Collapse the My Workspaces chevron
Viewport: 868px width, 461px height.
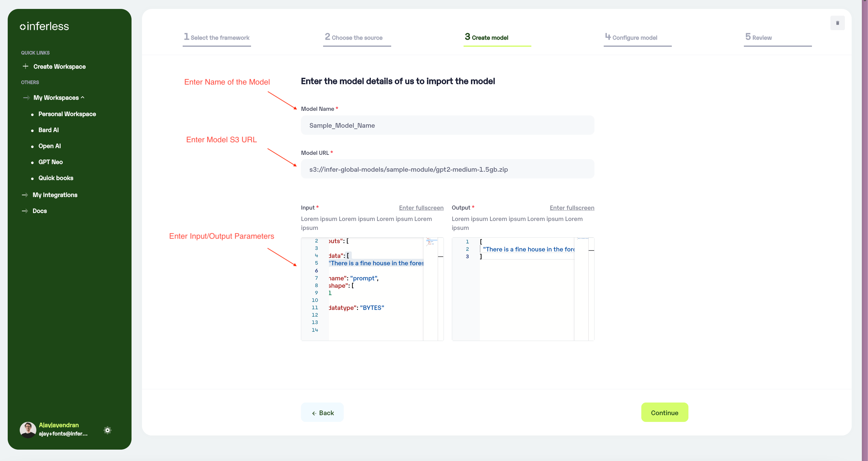pyautogui.click(x=83, y=97)
